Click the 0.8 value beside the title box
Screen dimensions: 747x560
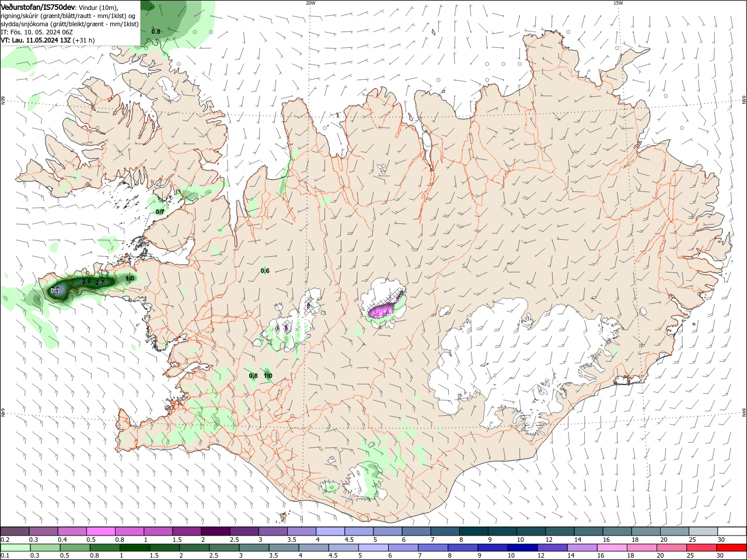coord(156,32)
